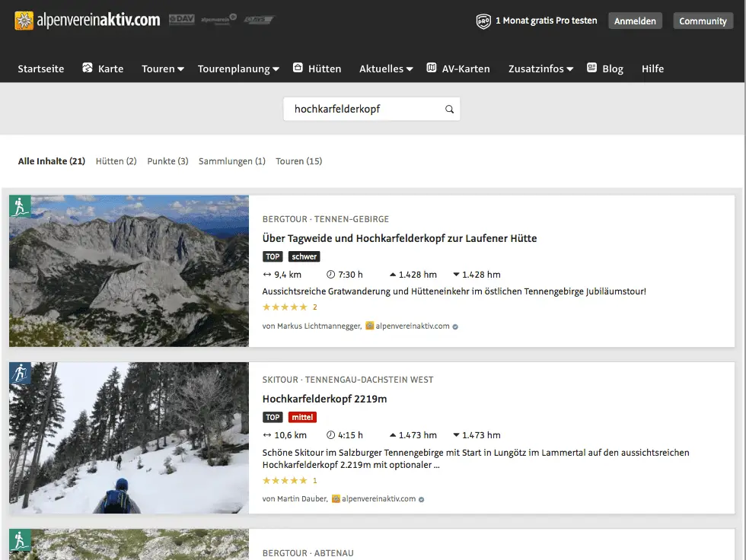Open the Hütten menu item

324,69
